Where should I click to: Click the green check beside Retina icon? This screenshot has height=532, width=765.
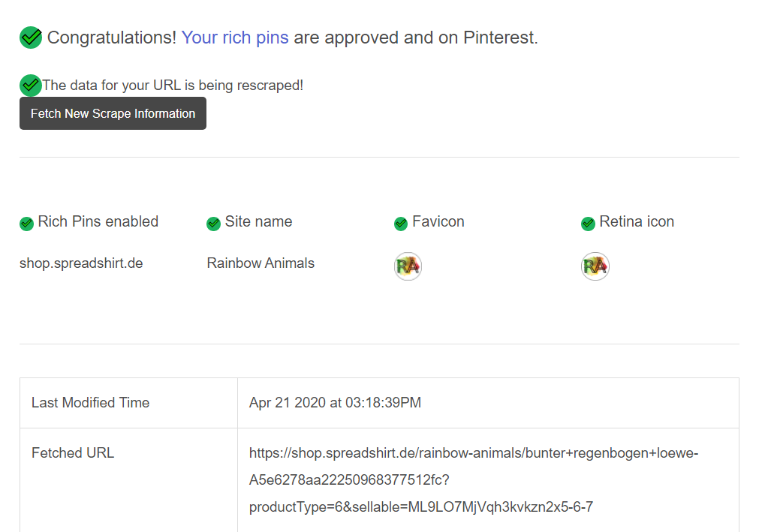(x=588, y=223)
